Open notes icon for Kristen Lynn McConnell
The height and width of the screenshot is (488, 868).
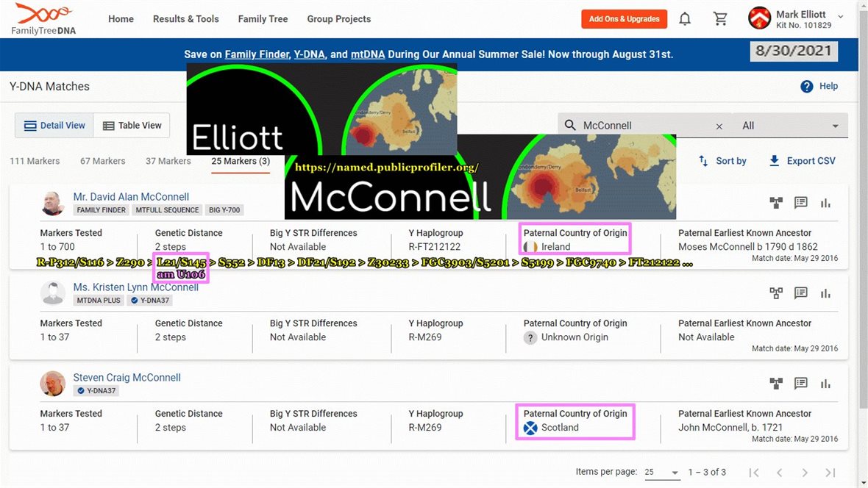pyautogui.click(x=801, y=293)
